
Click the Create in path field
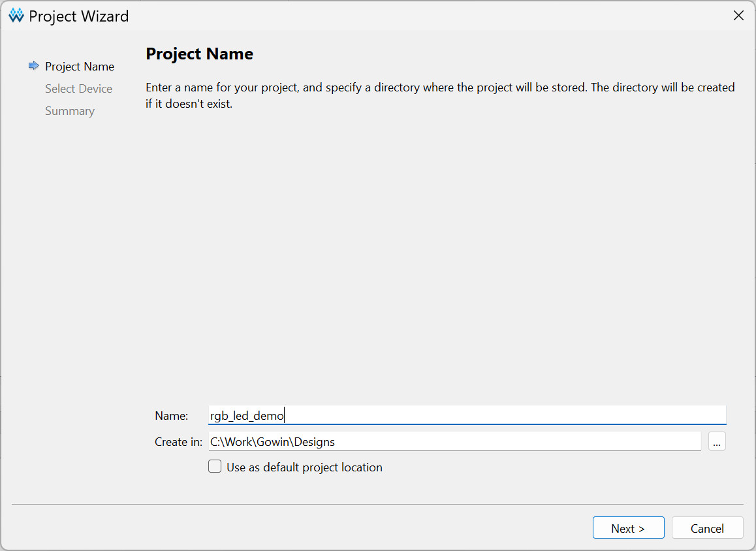point(454,441)
